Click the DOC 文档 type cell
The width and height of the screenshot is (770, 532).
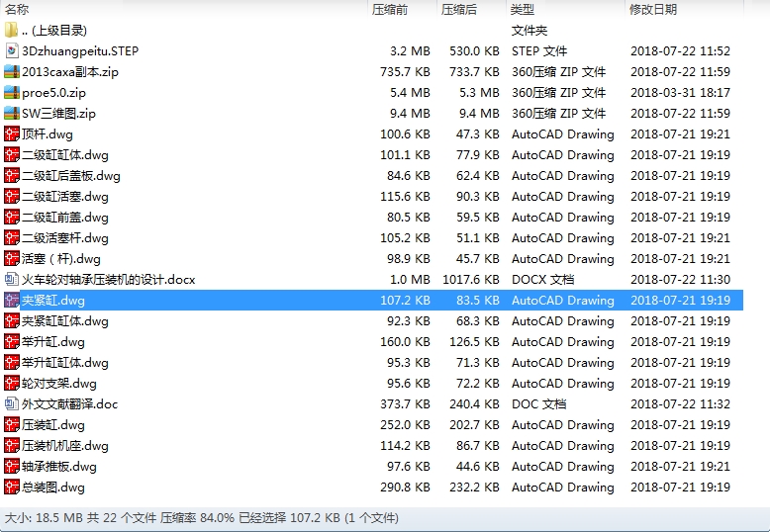(x=538, y=404)
